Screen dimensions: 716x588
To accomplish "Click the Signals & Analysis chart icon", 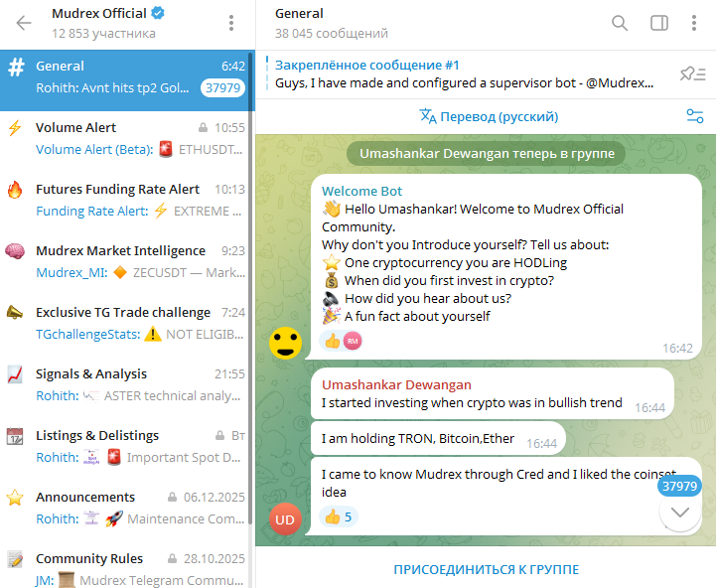I will [15, 374].
